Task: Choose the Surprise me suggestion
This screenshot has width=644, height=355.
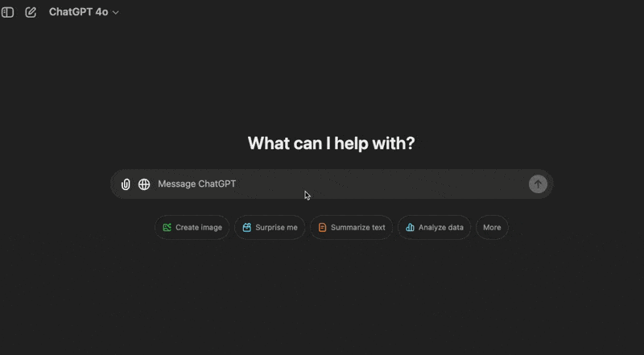Action: [270, 228]
